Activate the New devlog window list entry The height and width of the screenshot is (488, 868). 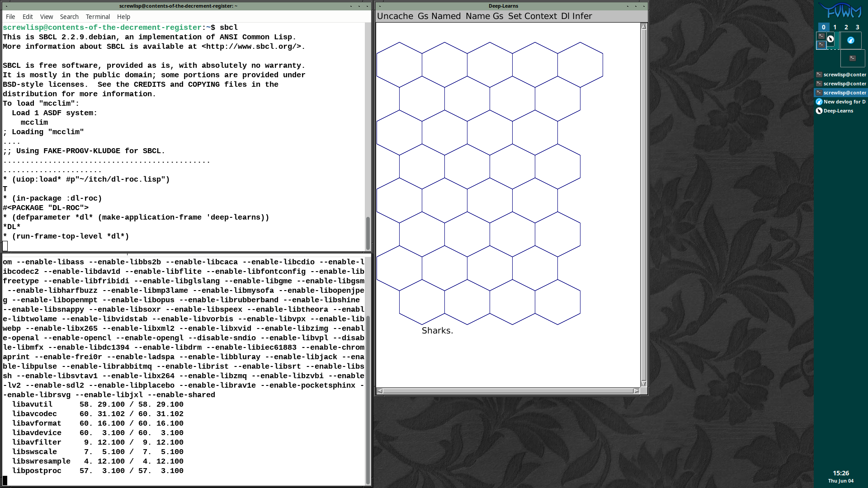pos(841,102)
